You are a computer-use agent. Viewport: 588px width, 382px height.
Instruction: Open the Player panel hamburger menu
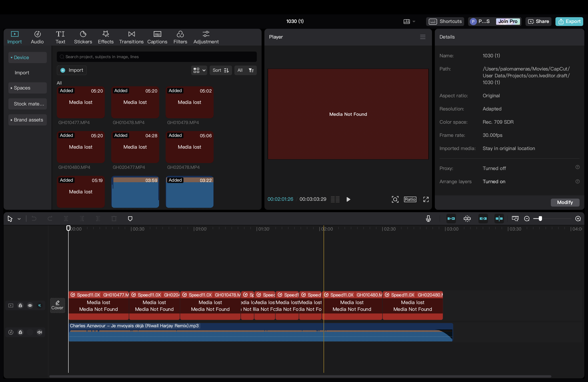pos(422,37)
